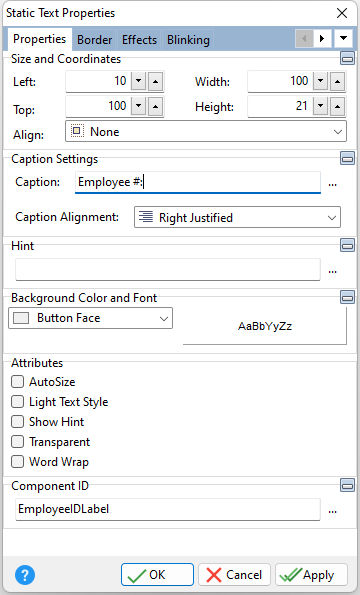Confirm with the OK button
Screen dimensions: 360x595
[157, 575]
